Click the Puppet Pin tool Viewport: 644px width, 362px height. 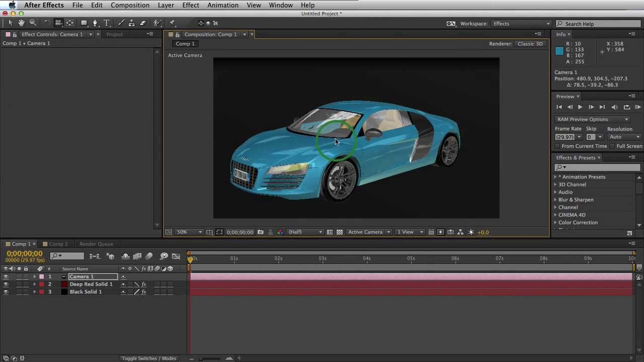click(172, 23)
